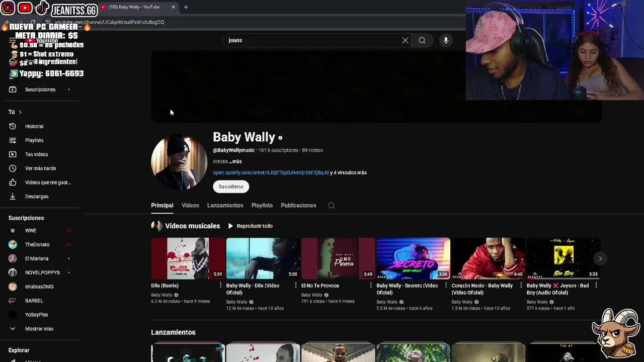644x362 pixels.
Task: Show next videos with carousel right arrow
Action: tap(600, 258)
